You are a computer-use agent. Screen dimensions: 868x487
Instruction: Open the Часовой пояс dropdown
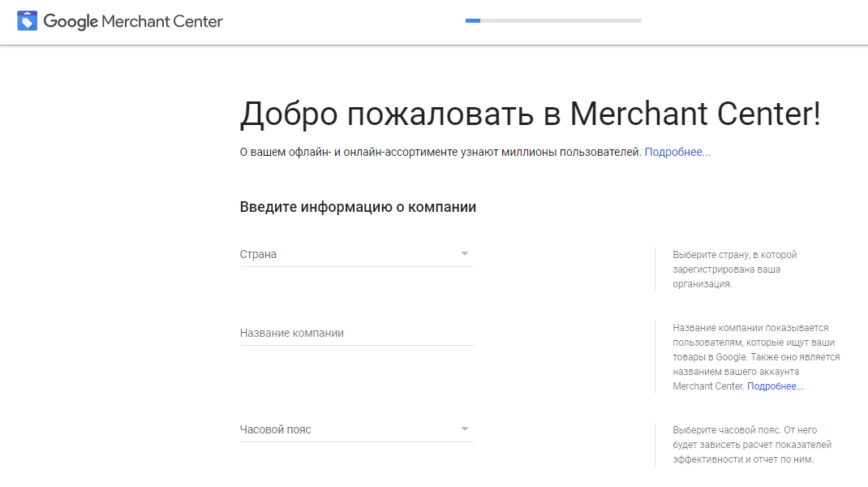point(356,429)
